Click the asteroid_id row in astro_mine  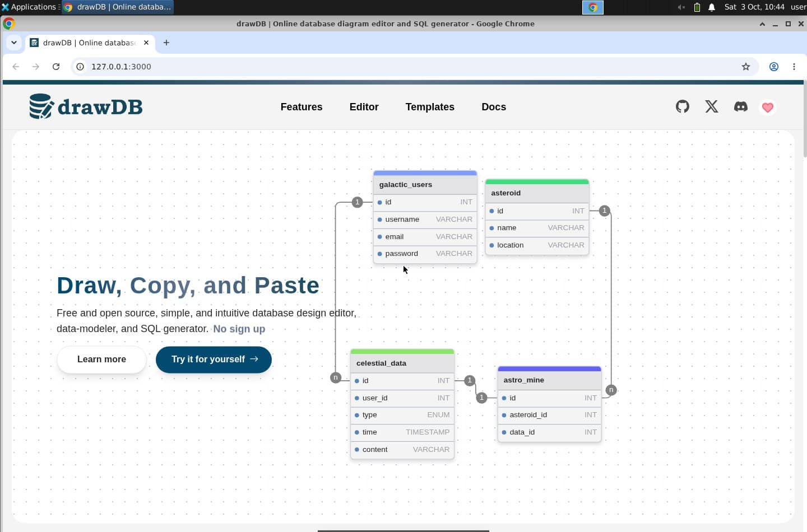pyautogui.click(x=549, y=415)
